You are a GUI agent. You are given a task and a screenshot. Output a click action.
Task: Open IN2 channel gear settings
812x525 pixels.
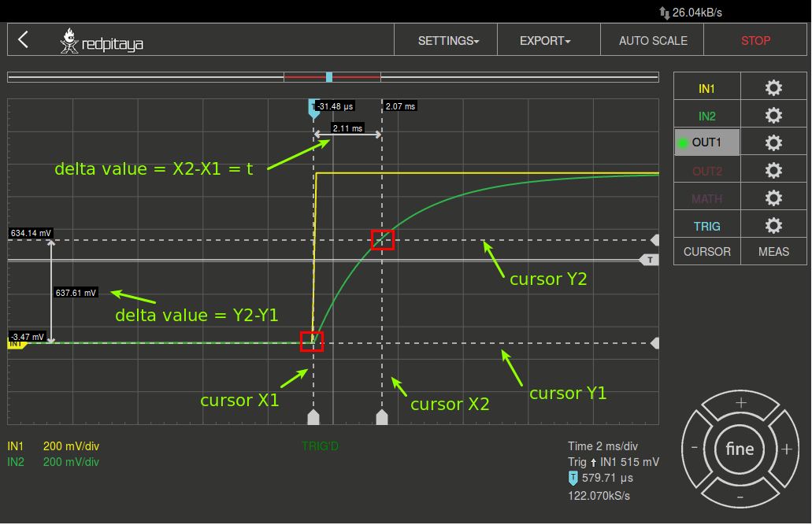773,115
